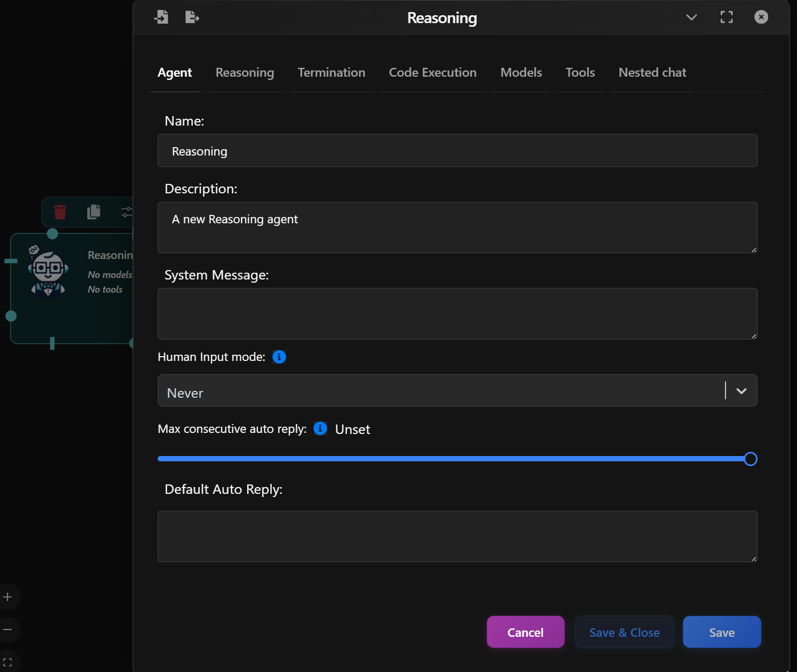This screenshot has width=797, height=672.
Task: Collapse the dialog using top chevron
Action: [691, 17]
